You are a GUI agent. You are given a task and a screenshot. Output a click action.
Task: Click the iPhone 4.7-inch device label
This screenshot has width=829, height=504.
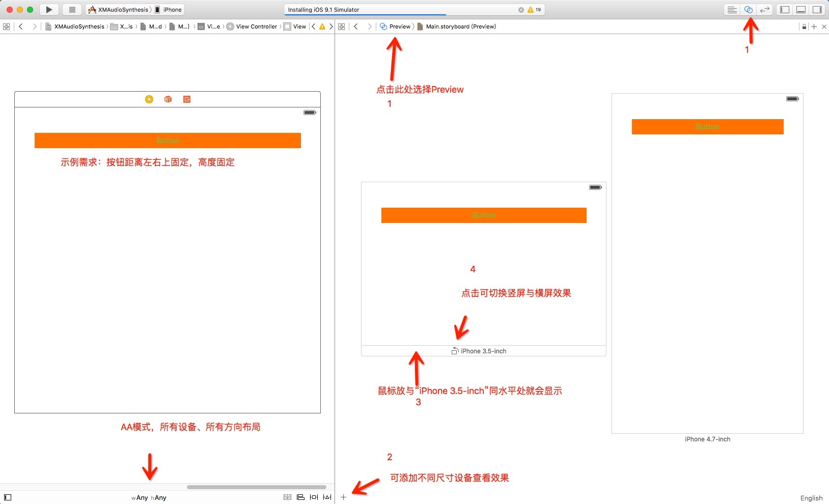[x=707, y=439]
